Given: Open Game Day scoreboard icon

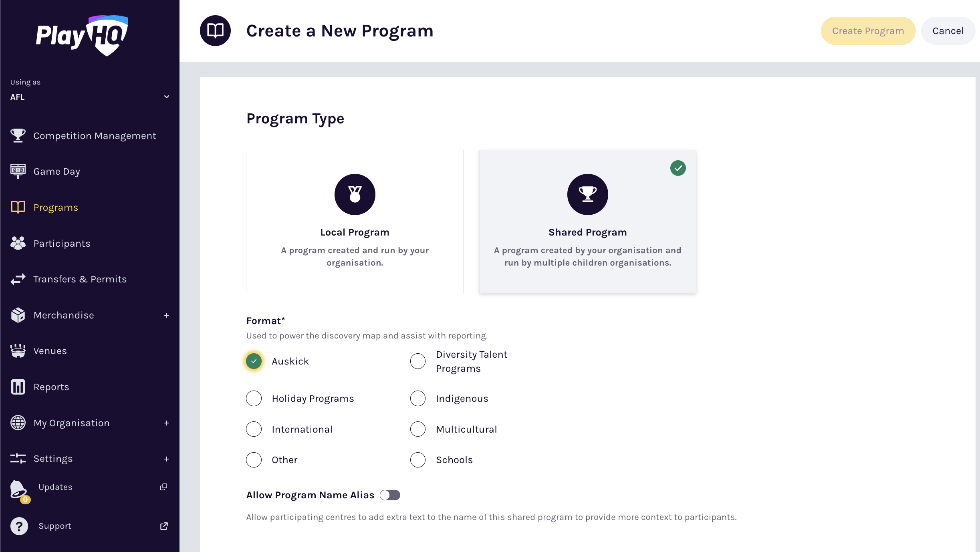Looking at the screenshot, I should coord(18,171).
